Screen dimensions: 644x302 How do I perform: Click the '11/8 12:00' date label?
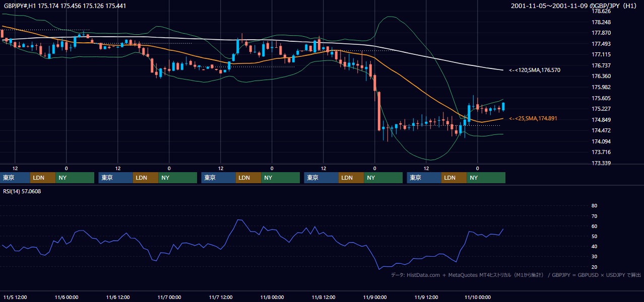[323, 297]
